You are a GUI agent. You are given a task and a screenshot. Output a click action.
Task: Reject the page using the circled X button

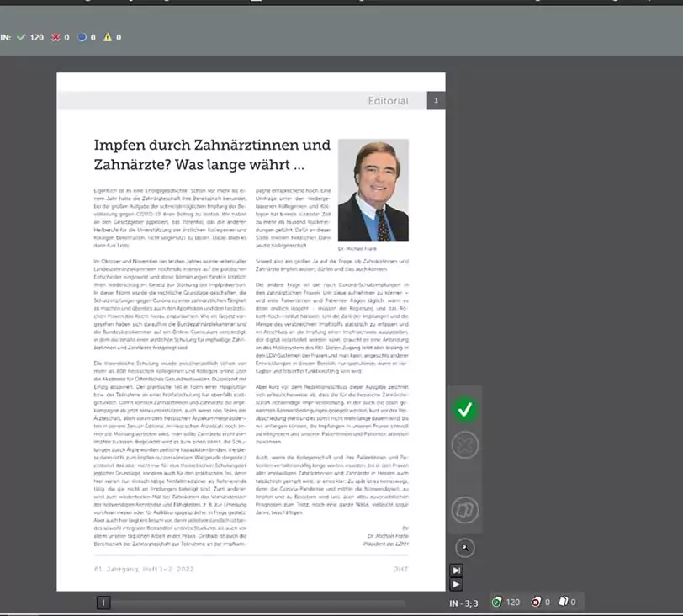click(x=465, y=445)
